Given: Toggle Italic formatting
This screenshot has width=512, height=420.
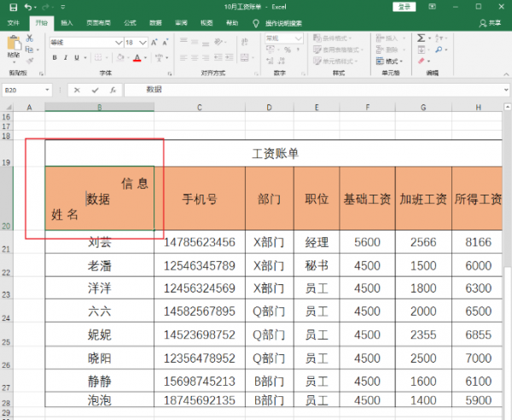Looking at the screenshot, I should pos(66,58).
